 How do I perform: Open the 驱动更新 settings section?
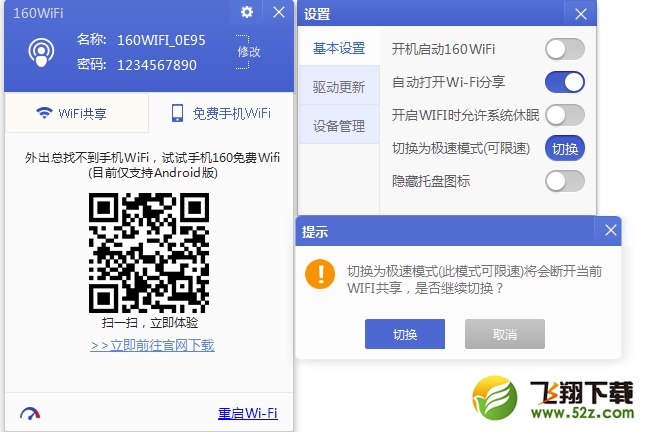click(339, 87)
